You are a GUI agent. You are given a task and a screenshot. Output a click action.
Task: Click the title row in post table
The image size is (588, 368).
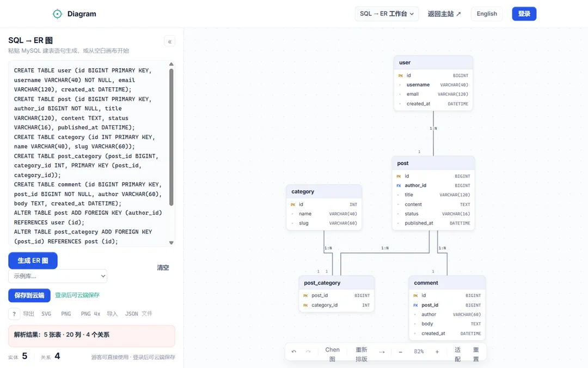coord(433,195)
